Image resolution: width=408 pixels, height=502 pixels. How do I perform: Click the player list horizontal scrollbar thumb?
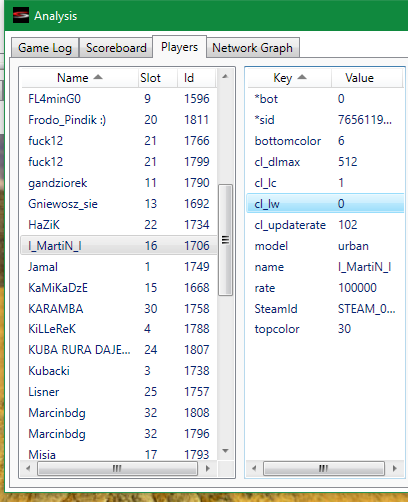pyautogui.click(x=117, y=468)
